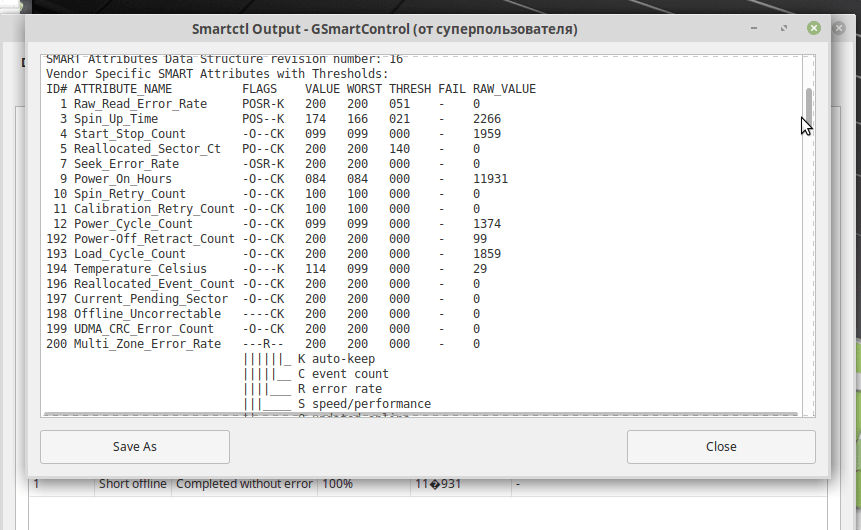This screenshot has width=861, height=530.
Task: Click the raw value 11931
Action: [490, 178]
